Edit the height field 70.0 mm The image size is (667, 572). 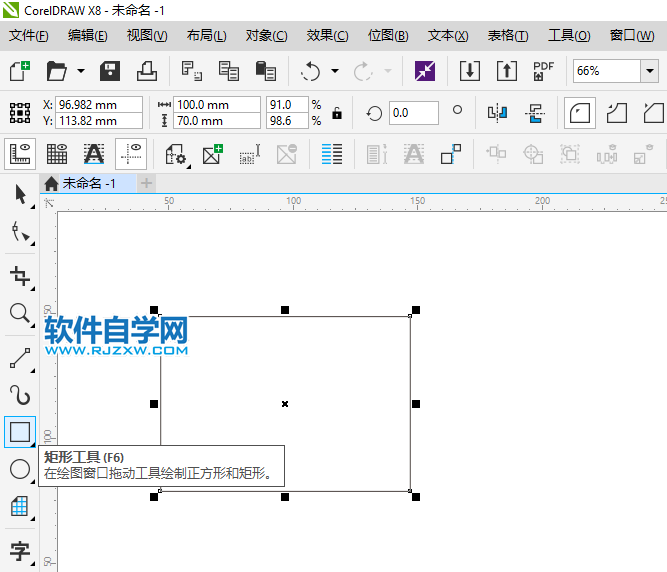[x=217, y=121]
